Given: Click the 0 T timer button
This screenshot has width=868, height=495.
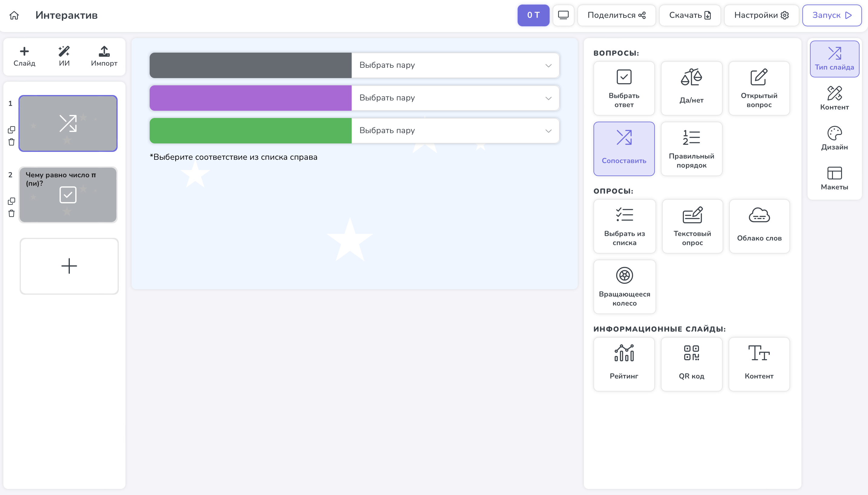Looking at the screenshot, I should pyautogui.click(x=533, y=15).
